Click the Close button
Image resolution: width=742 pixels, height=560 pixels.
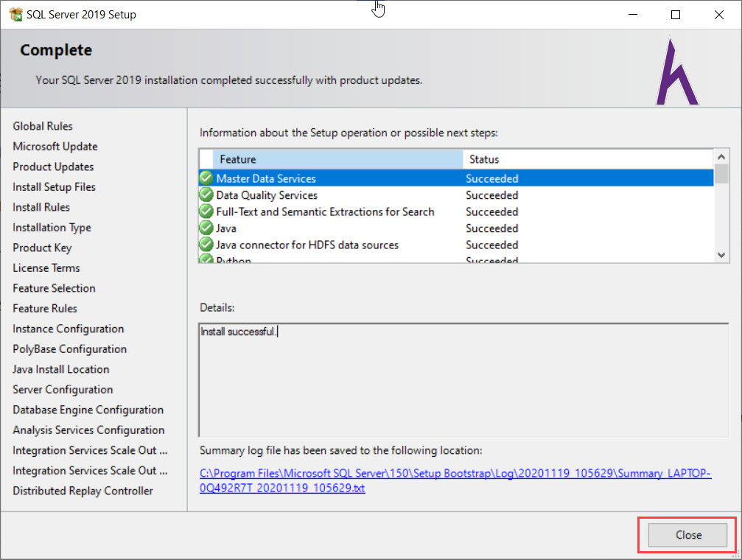(687, 535)
